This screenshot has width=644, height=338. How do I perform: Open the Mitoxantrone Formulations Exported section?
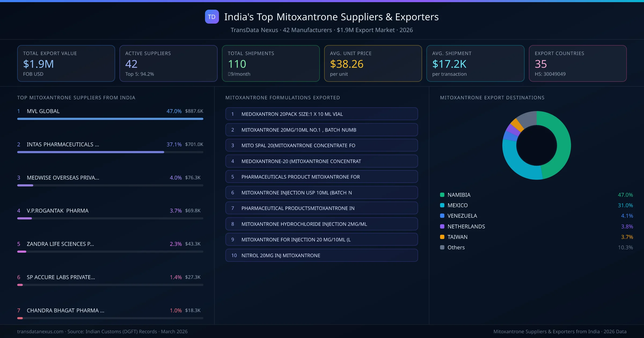pos(283,98)
